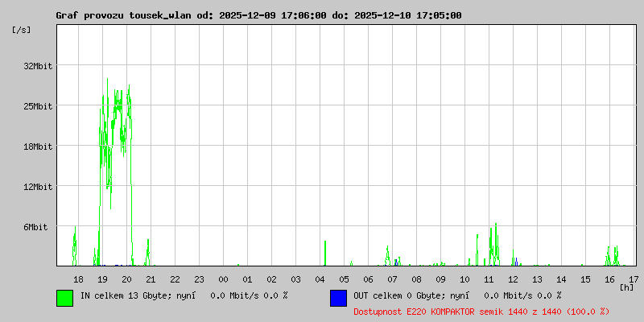
Task: Click the 'OUT celkem 0 Gbyte' legend text
Action: [399, 295]
